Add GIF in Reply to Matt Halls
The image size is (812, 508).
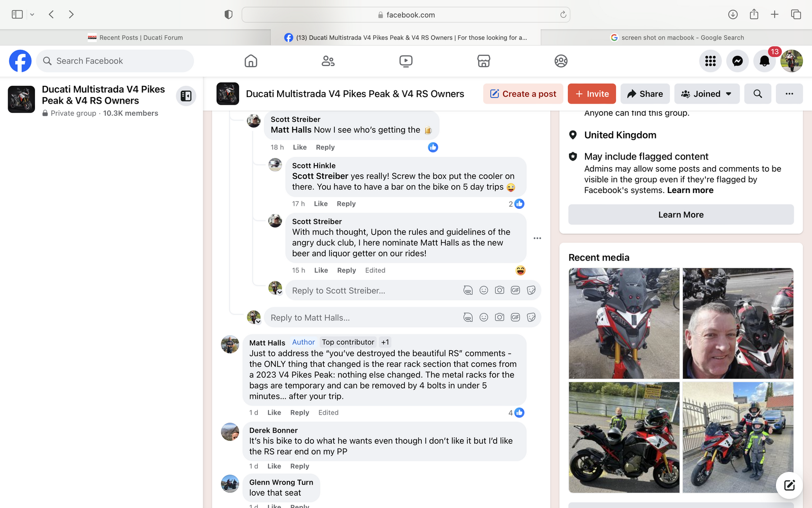(x=516, y=317)
